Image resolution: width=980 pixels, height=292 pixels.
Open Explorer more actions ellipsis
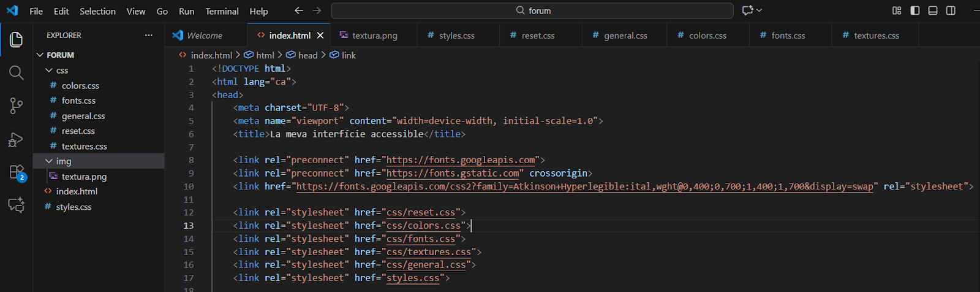click(x=148, y=36)
